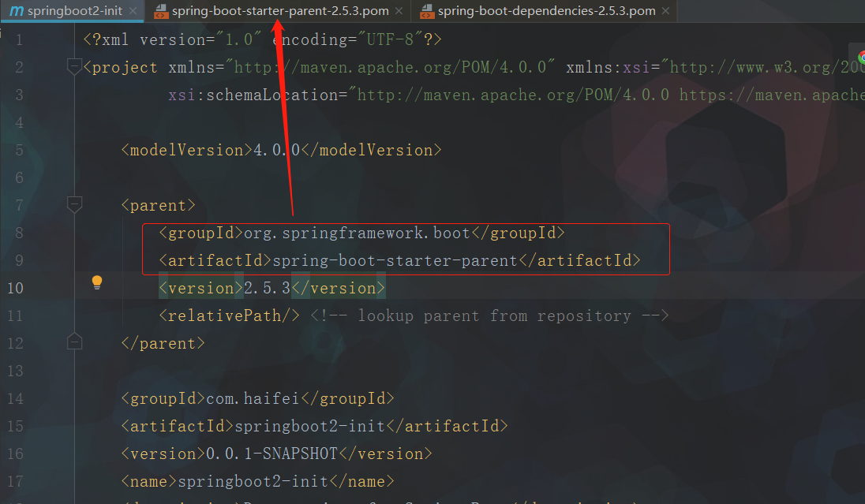Image resolution: width=865 pixels, height=504 pixels.
Task: Open the spring-boot-dependencies-2.5.3.pom tab
Action: pos(546,11)
